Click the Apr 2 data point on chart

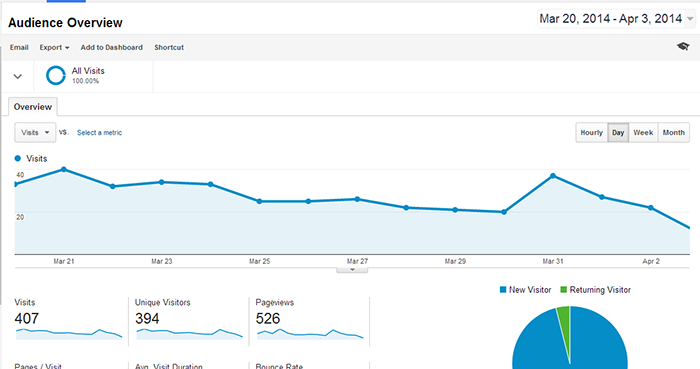[651, 208]
